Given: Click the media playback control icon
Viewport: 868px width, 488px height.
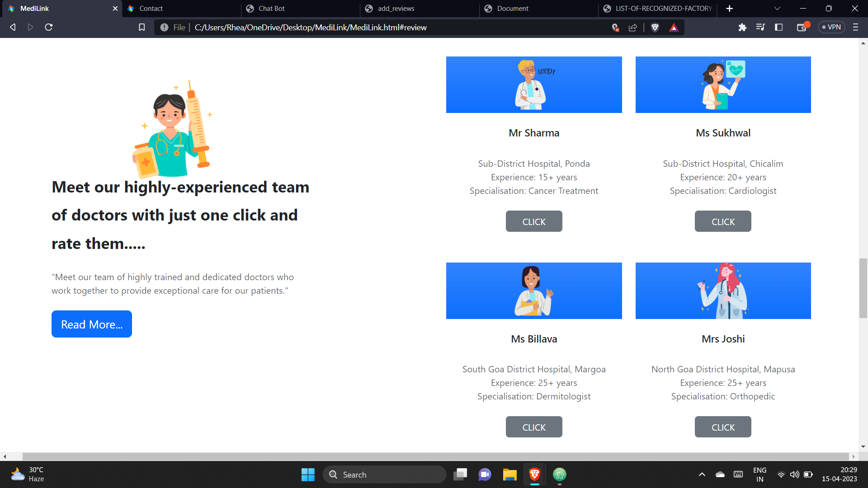Looking at the screenshot, I should (x=761, y=27).
